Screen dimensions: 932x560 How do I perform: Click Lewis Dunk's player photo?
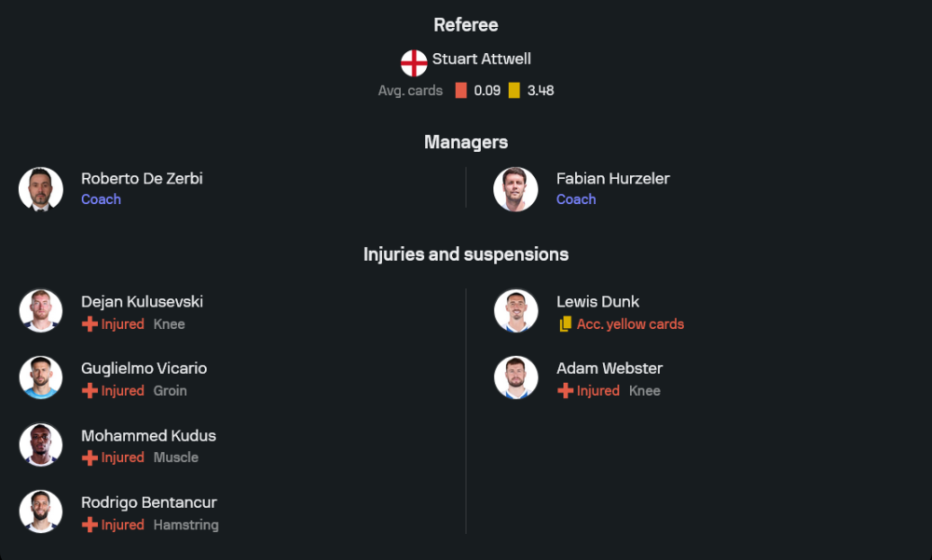(x=515, y=311)
